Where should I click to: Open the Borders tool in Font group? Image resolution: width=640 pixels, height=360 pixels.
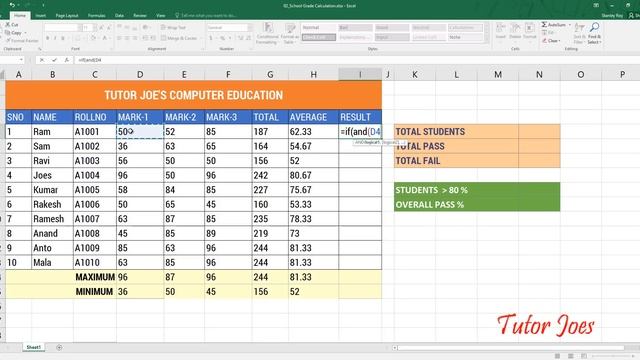(78, 38)
